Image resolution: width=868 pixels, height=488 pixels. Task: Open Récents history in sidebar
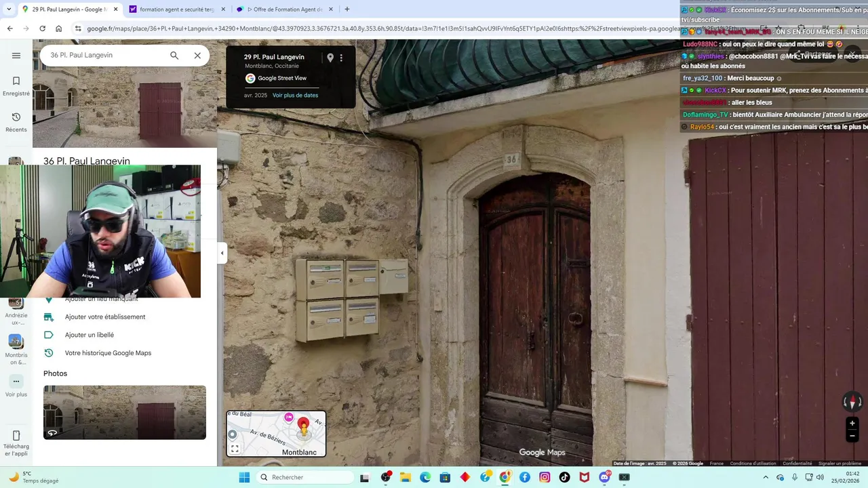[x=16, y=122]
